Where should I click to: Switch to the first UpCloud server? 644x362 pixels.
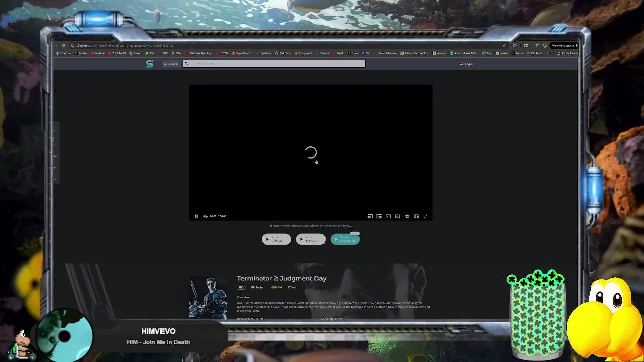[276, 239]
